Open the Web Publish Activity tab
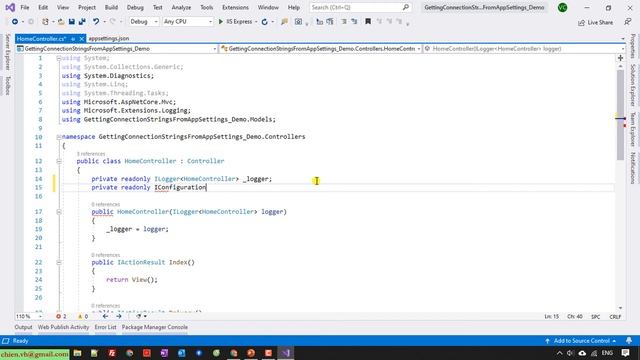This screenshot has height=360, width=640. (63, 327)
